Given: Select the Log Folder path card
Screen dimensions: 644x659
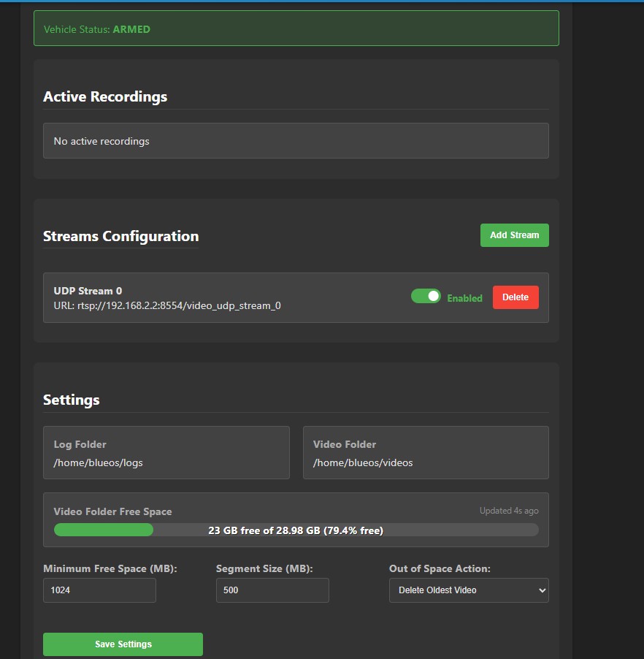Looking at the screenshot, I should pos(166,453).
